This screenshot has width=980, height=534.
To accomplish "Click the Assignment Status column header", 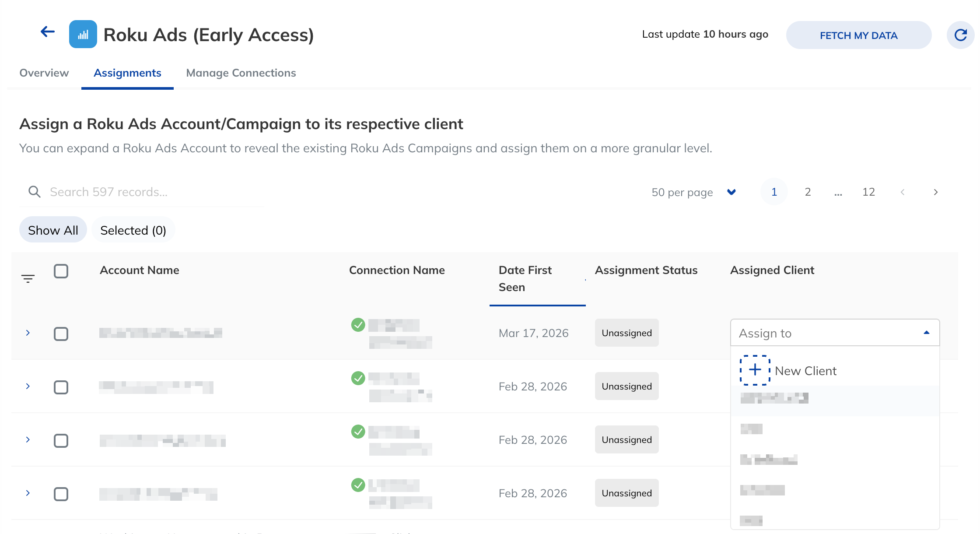I will tap(646, 270).
